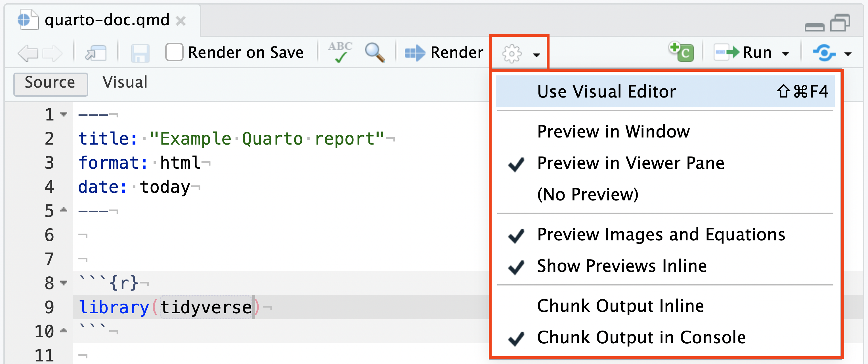Select Chunk Output in Console

[665, 337]
